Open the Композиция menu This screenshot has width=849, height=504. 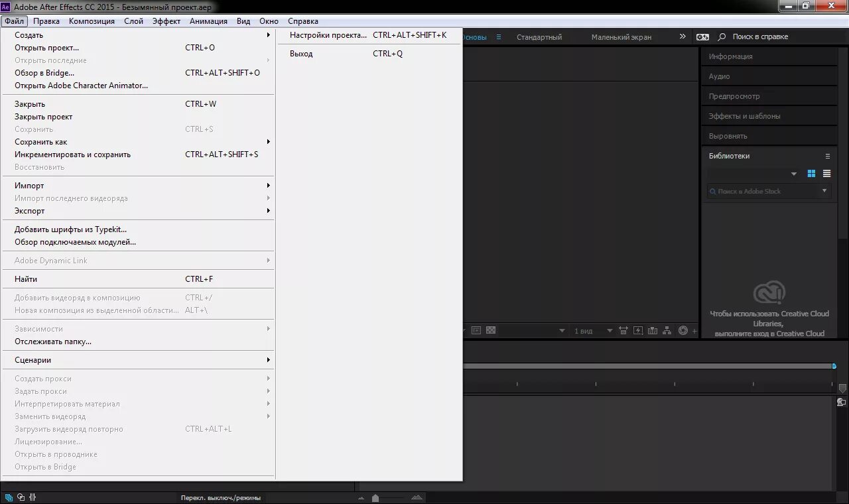coord(92,21)
